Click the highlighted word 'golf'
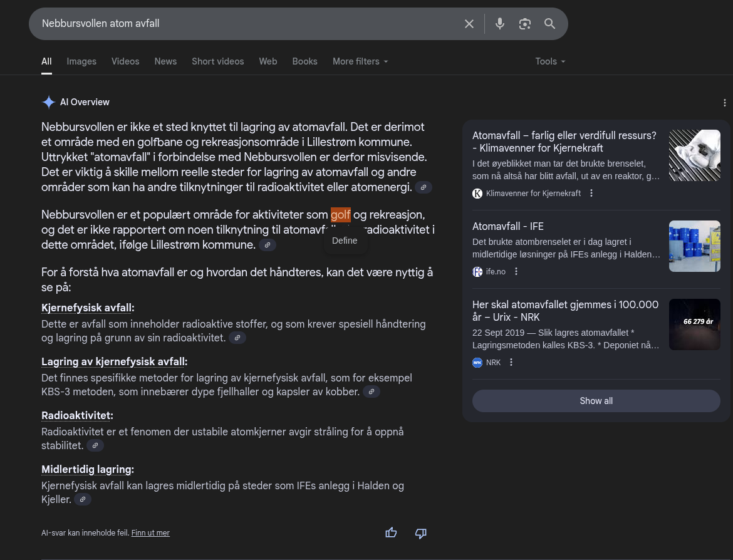733x560 pixels. pyautogui.click(x=341, y=215)
